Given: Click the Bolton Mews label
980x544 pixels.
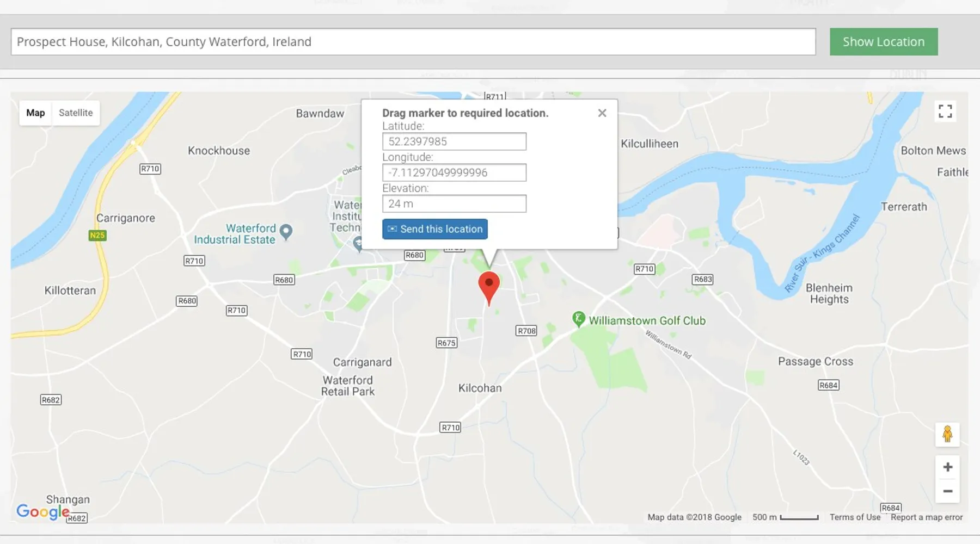Looking at the screenshot, I should [x=933, y=151].
